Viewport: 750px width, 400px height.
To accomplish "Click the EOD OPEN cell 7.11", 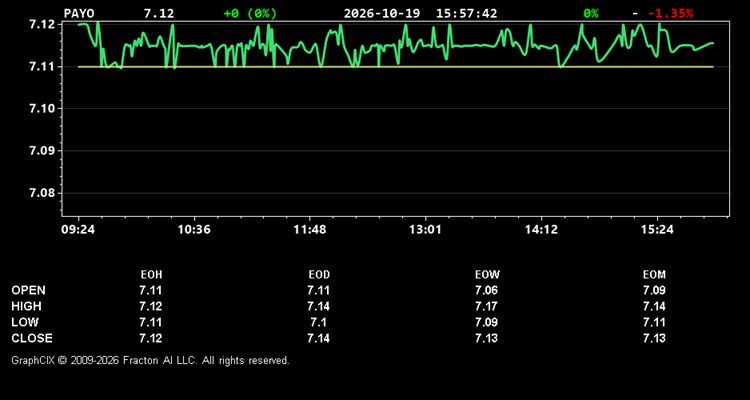I will [319, 290].
